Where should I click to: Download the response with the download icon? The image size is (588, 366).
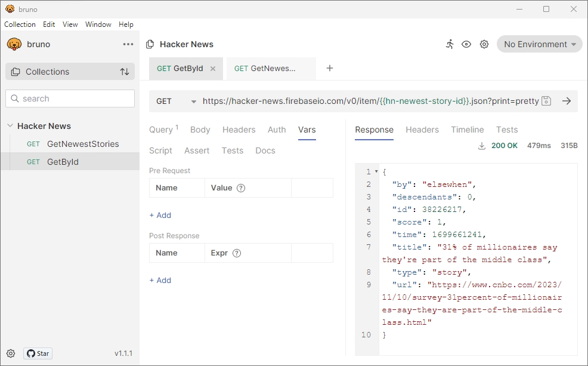pyautogui.click(x=482, y=146)
